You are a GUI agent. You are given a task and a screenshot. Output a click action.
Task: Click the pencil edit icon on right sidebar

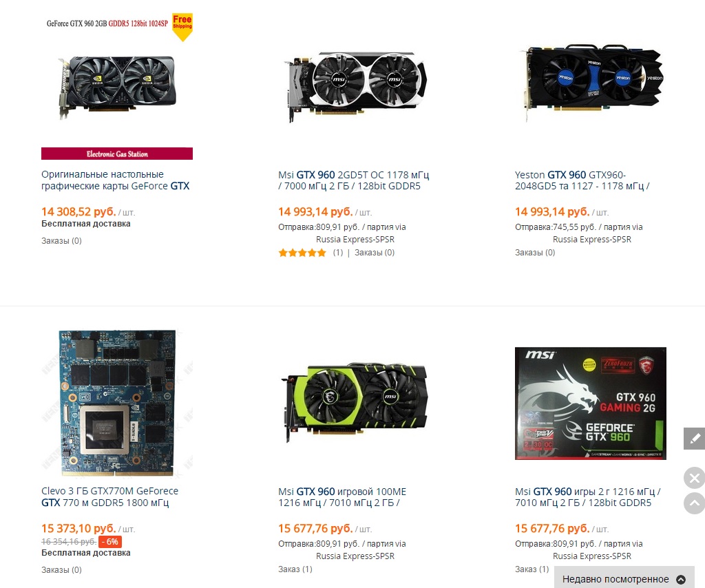click(694, 439)
